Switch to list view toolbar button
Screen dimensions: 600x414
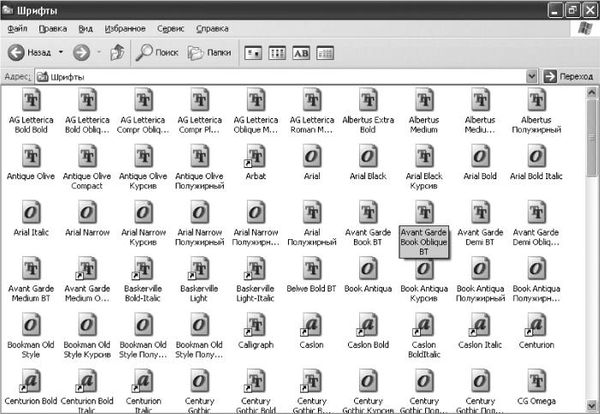(277, 51)
